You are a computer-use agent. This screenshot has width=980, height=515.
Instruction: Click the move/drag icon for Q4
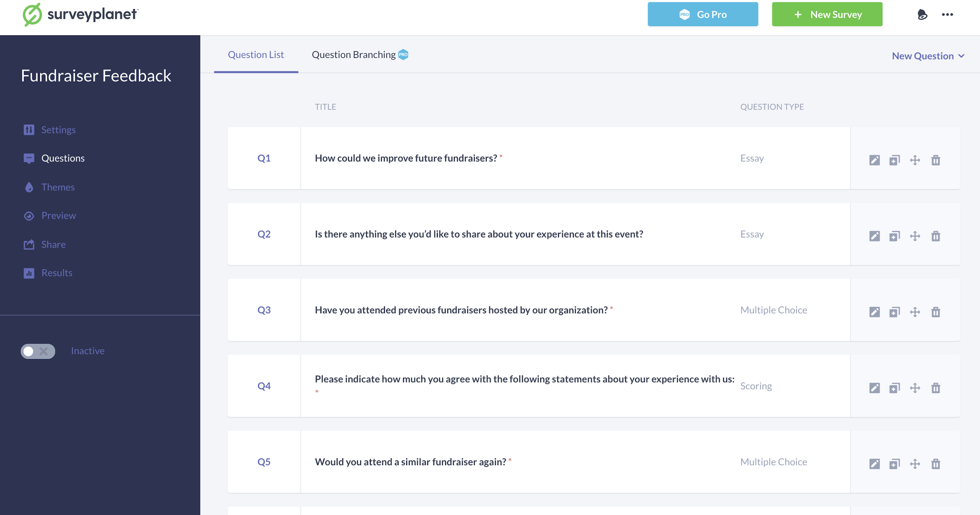(x=915, y=388)
